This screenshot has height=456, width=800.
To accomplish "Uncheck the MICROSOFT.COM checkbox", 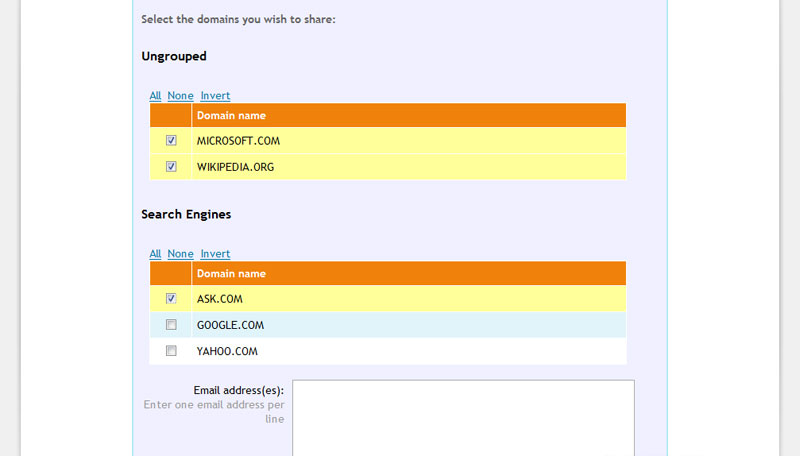I will (x=171, y=141).
